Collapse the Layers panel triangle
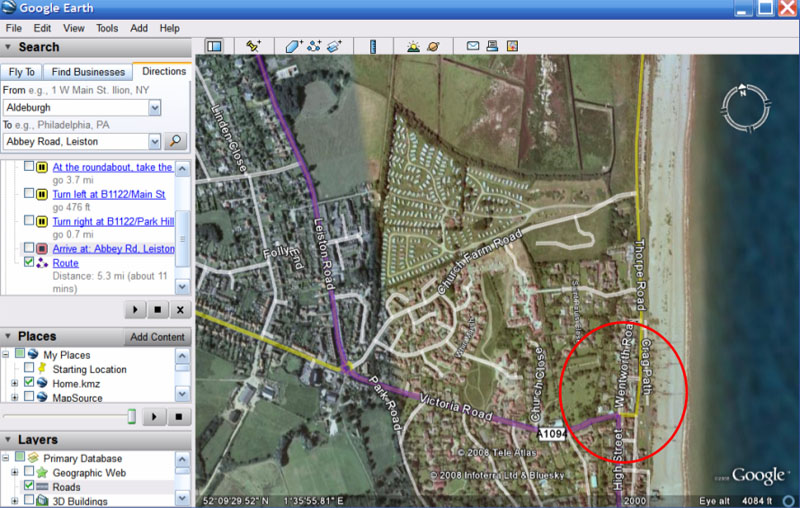 pyautogui.click(x=8, y=439)
